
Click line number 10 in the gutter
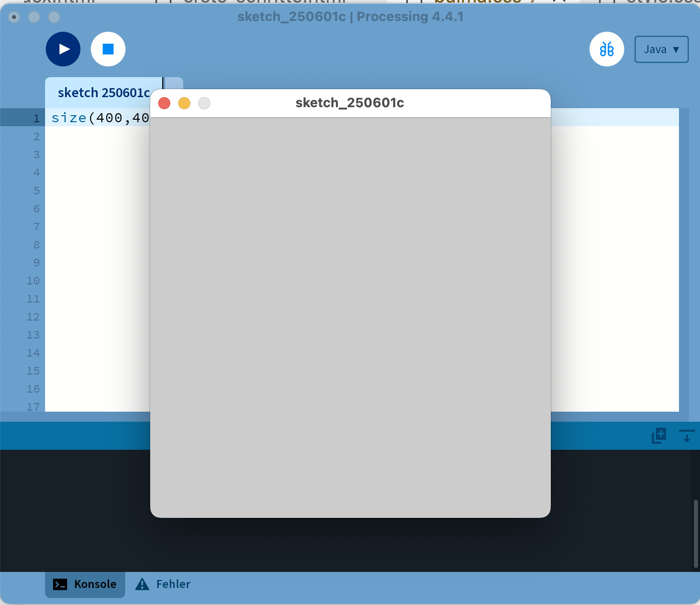point(33,281)
